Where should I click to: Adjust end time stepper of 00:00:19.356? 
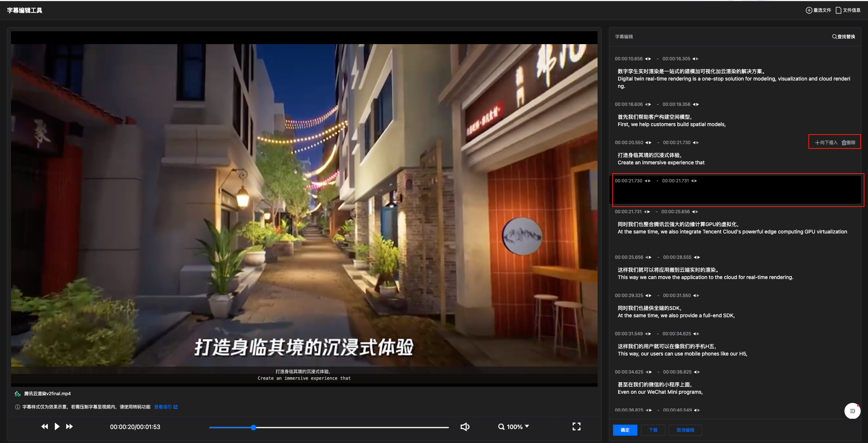[696, 104]
